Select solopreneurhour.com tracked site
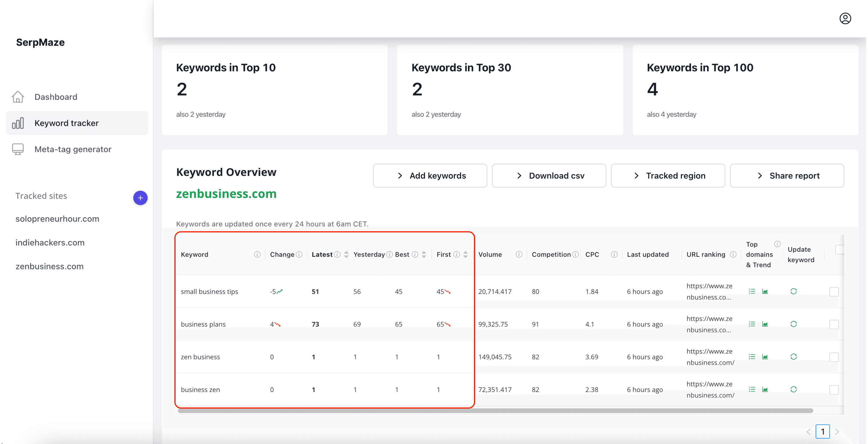The width and height of the screenshot is (868, 444). click(57, 219)
